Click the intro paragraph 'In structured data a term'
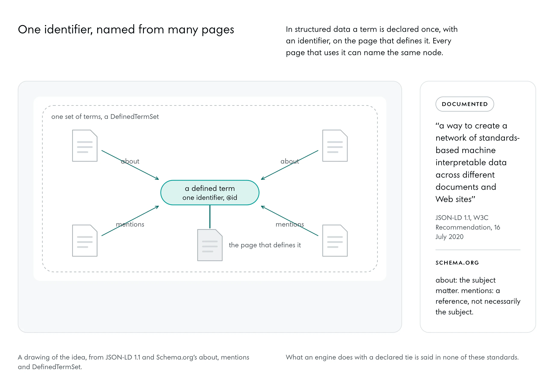Screen dimensions: 554x392 click(372, 41)
